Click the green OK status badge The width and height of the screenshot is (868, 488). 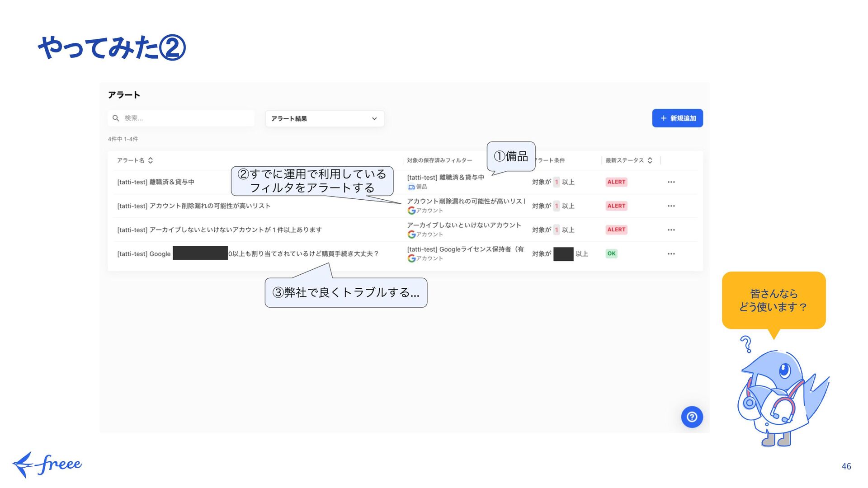[611, 253]
